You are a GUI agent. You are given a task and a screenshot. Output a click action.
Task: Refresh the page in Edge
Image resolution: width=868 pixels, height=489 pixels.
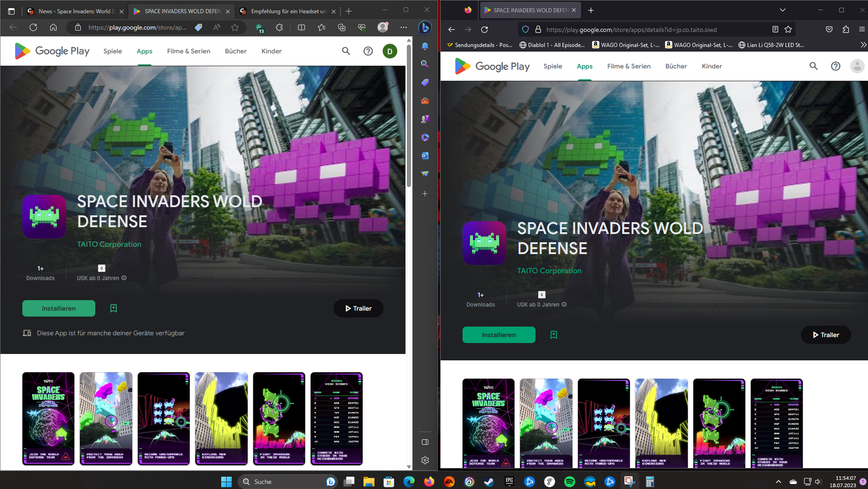tap(33, 27)
